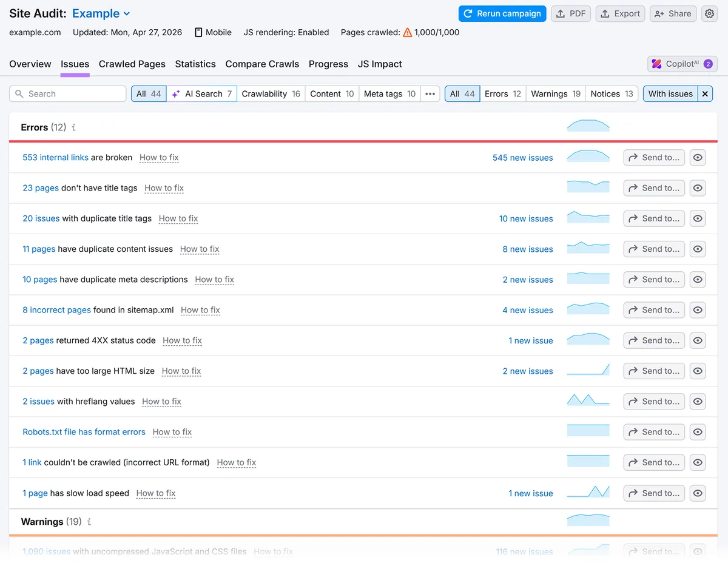Click the Share button
This screenshot has height=563, width=728.
pos(673,13)
